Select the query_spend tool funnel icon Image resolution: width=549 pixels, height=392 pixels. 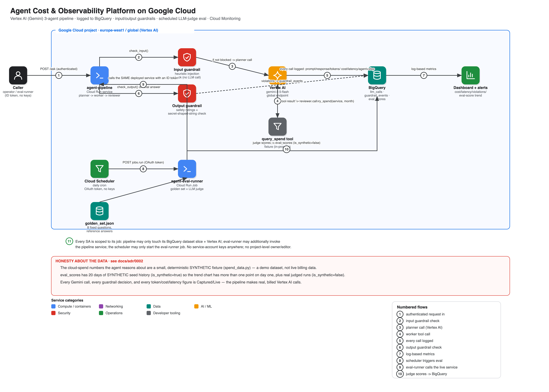tap(277, 126)
